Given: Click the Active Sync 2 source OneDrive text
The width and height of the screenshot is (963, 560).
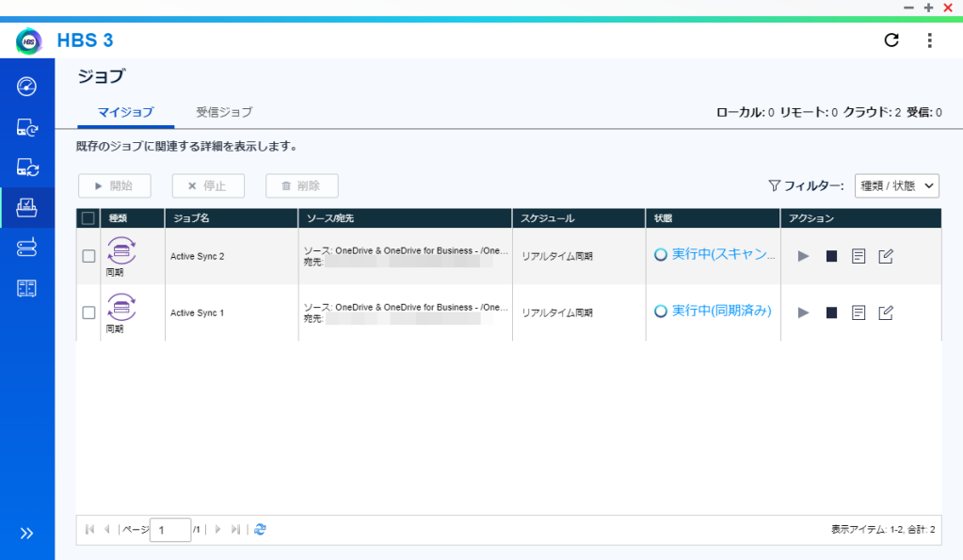Looking at the screenshot, I should [x=406, y=250].
